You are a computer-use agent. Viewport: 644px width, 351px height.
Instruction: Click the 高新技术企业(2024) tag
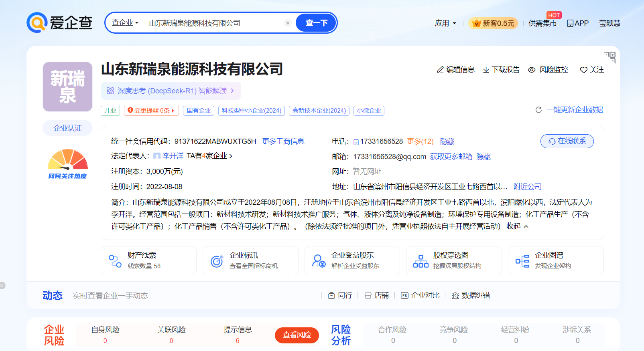tap(319, 111)
